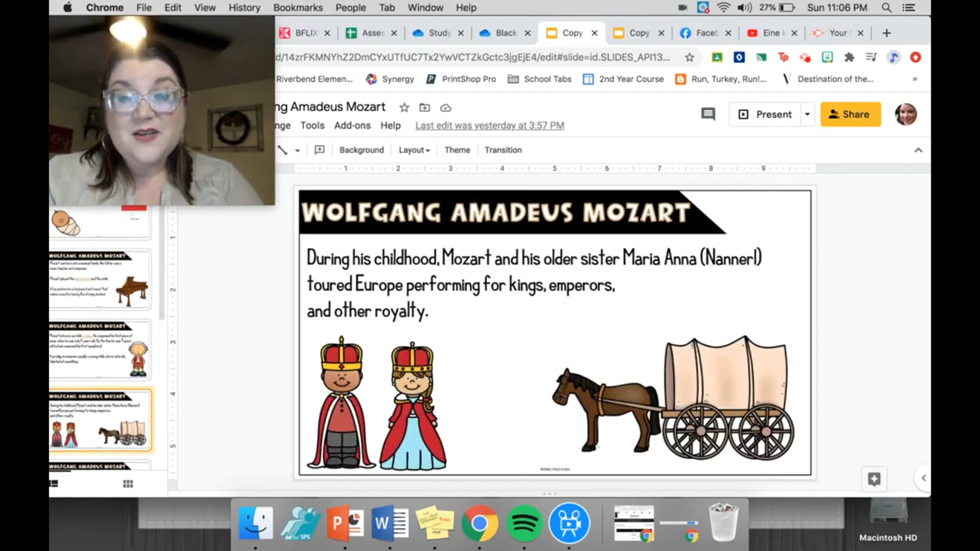Open the last edit history link
This screenshot has height=551, width=980.
(x=489, y=126)
